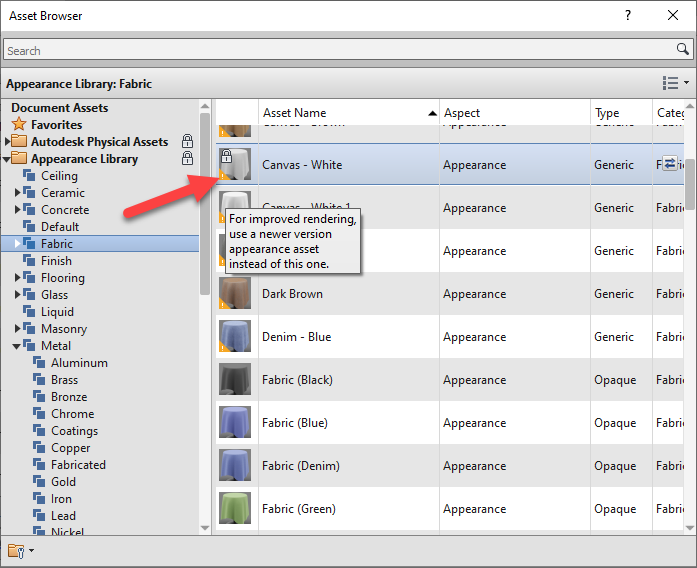Select the Iron metal subcategory
This screenshot has height=568, width=697.
[61, 499]
